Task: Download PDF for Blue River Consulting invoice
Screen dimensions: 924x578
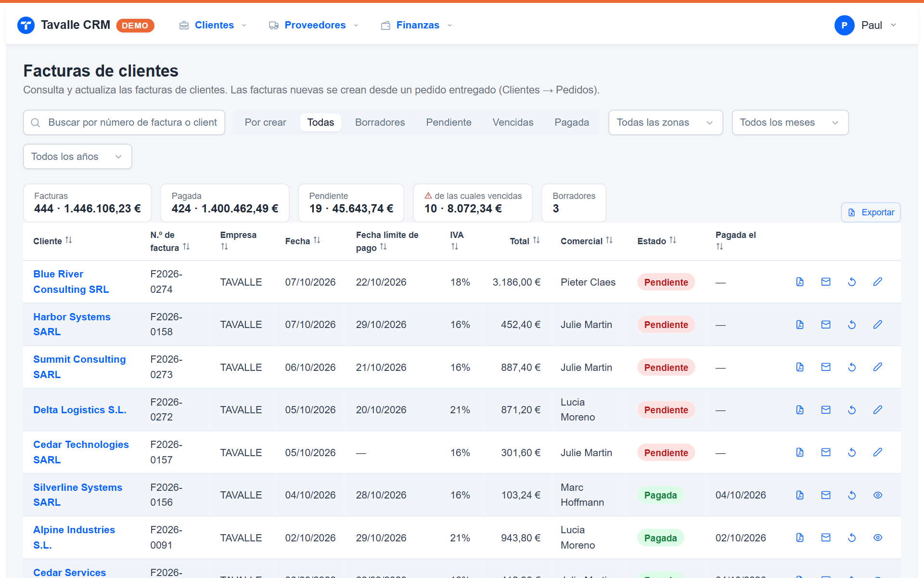Action: tap(800, 282)
